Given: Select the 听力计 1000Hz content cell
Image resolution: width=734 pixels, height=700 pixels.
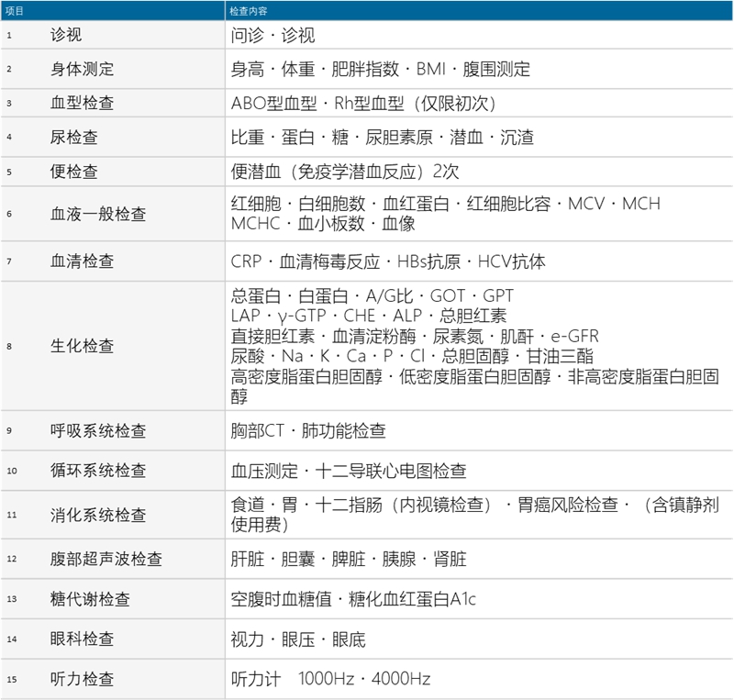Looking at the screenshot, I should click(330, 679).
